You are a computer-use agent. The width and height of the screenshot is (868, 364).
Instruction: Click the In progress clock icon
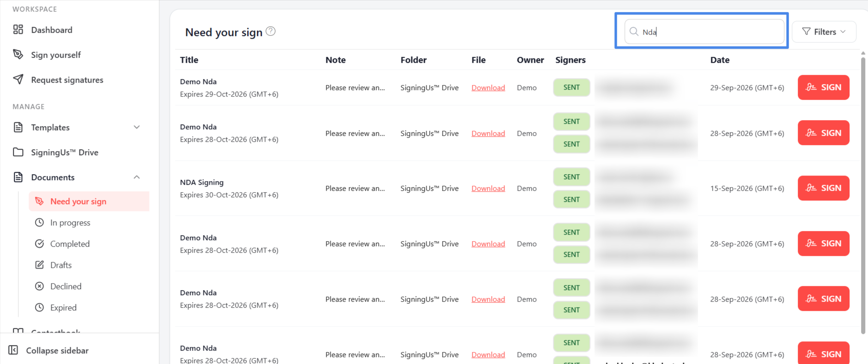(39, 222)
